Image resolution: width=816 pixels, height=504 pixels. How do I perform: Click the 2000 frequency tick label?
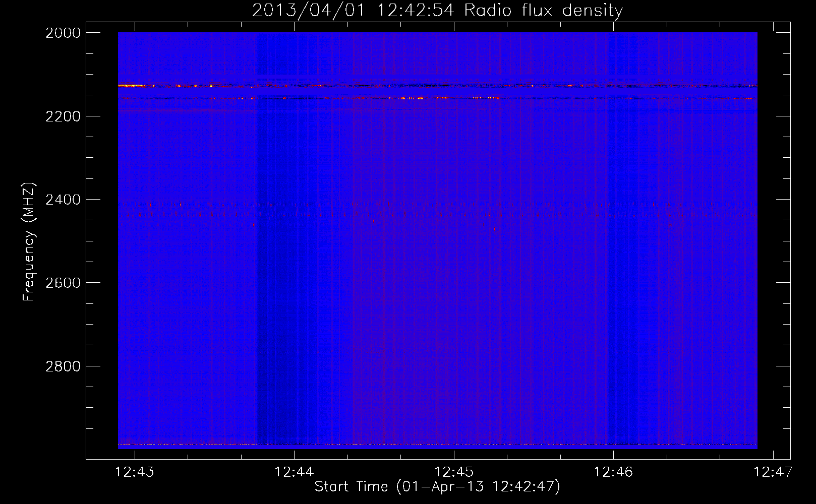(x=63, y=33)
